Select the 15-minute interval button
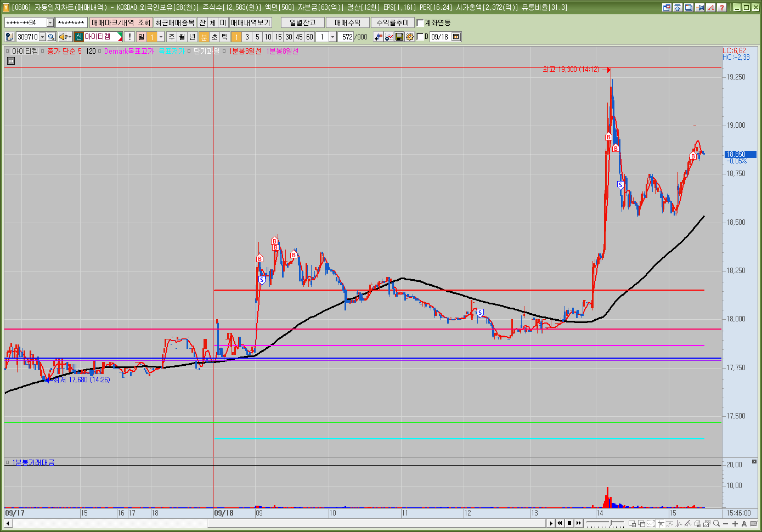 [x=278, y=37]
